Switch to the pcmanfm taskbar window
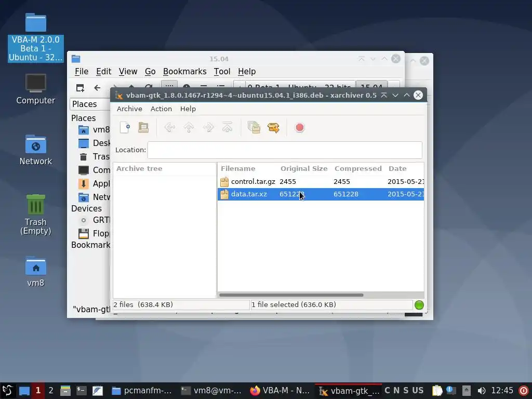The height and width of the screenshot is (399, 532). point(142,391)
